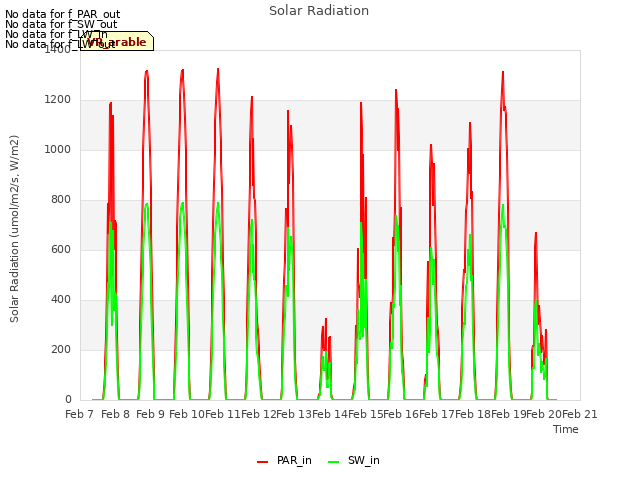Click the small Feb 13 PAR_in peak
Image resolution: width=640 pixels, height=480 pixels.
[x=326, y=319]
